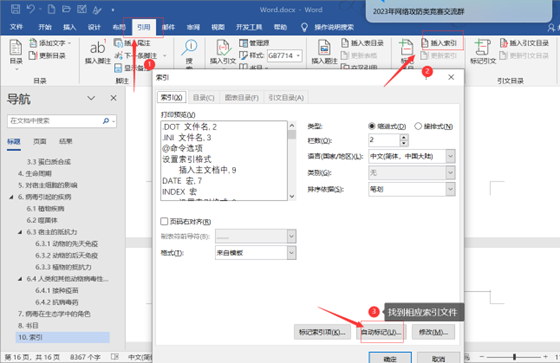560x363 pixels.
Task: Switch to 图表目录(F) tab in dialog
Action: [x=241, y=98]
